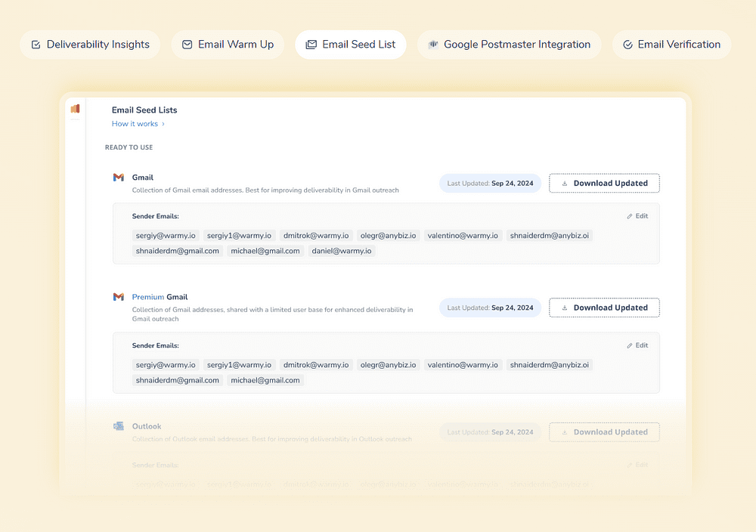Click the Premium Gmail list title

coord(160,297)
